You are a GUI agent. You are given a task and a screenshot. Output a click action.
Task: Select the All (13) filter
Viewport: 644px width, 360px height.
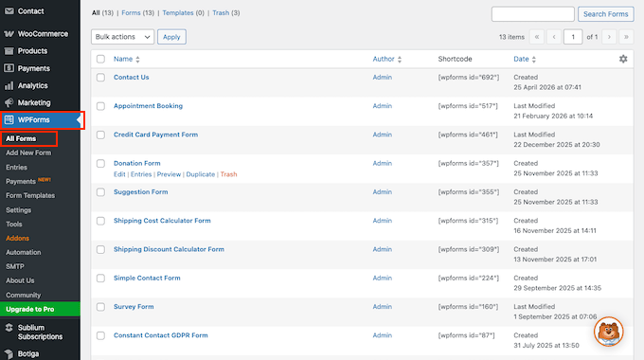pos(102,12)
